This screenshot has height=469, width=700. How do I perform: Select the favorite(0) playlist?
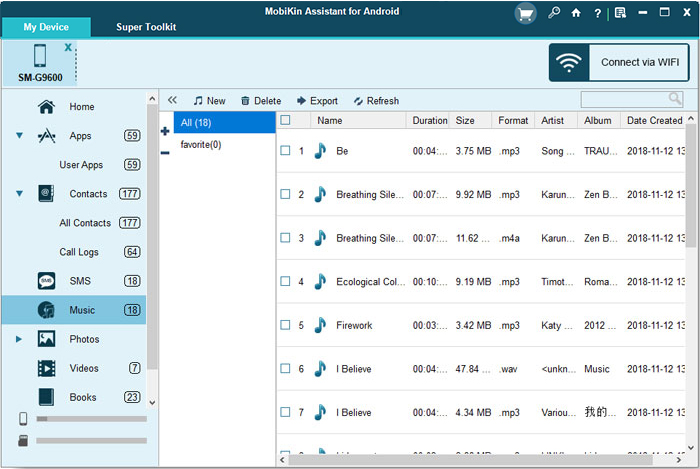coord(201,145)
